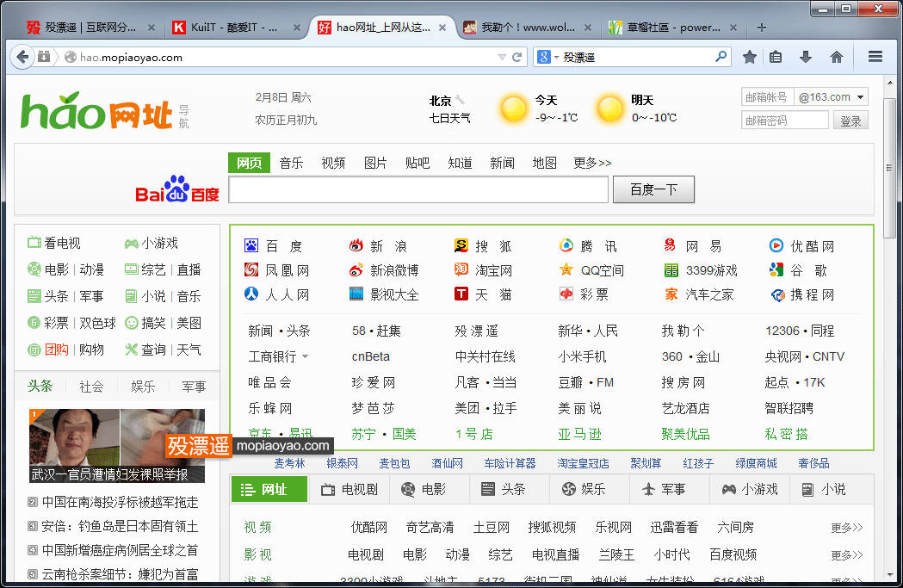
Task: Click the 凤凰网 icon
Action: click(x=251, y=269)
